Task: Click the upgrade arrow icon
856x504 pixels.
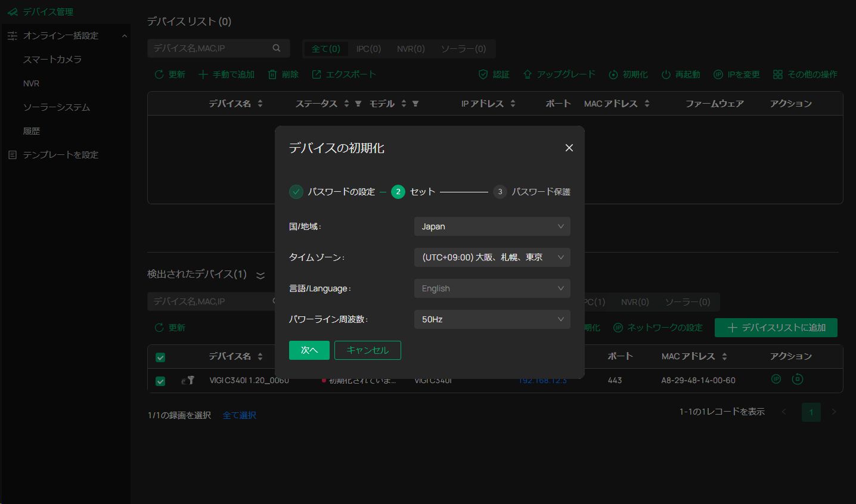Action: [527, 74]
